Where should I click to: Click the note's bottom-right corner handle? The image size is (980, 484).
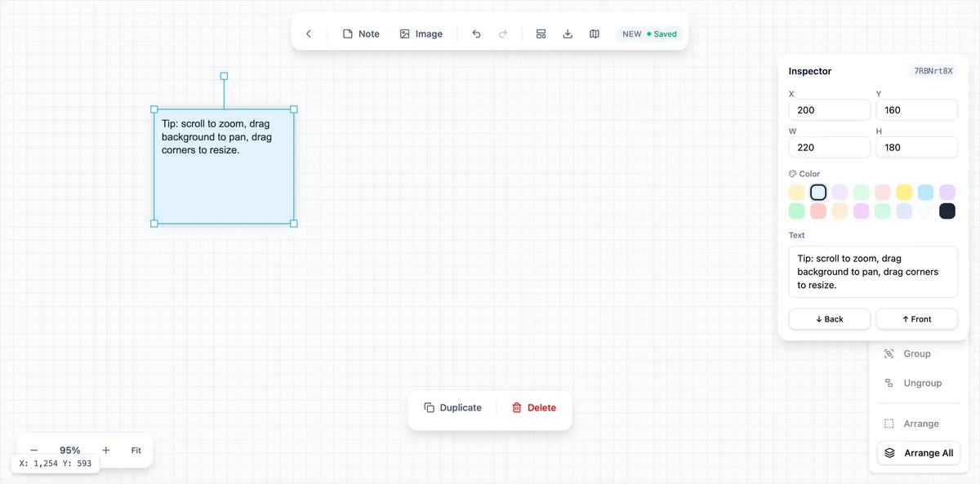pos(294,224)
